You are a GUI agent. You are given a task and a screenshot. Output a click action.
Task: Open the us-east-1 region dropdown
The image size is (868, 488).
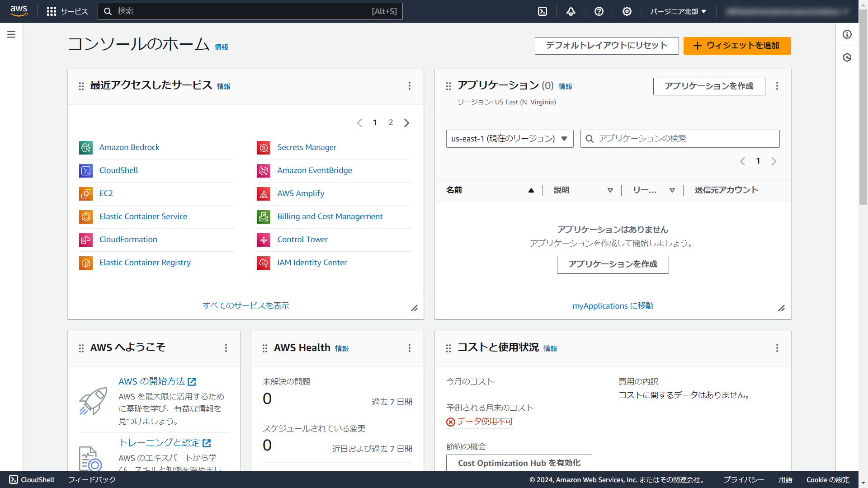[509, 139]
